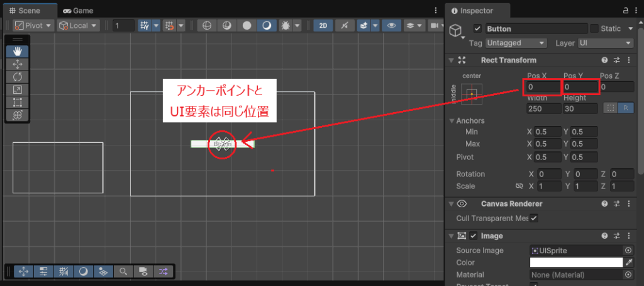This screenshot has height=286, width=644.
Task: Open the Local handle rotation dropdown
Action: 79,26
